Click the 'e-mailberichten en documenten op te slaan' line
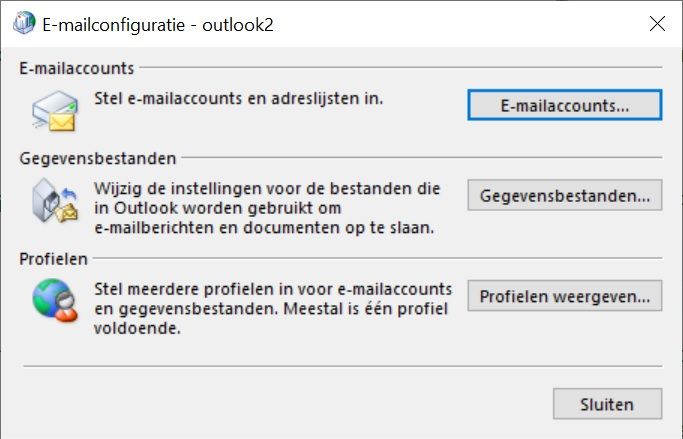 [x=264, y=227]
